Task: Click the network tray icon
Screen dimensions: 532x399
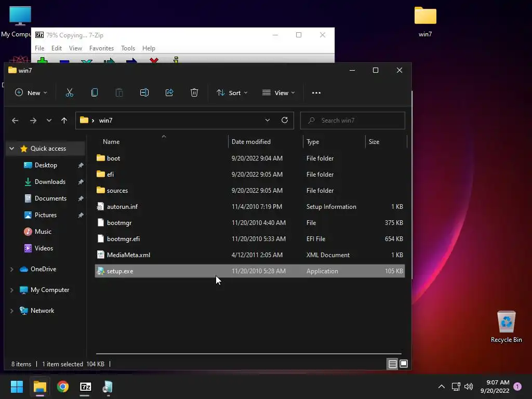Action: pyautogui.click(x=456, y=387)
